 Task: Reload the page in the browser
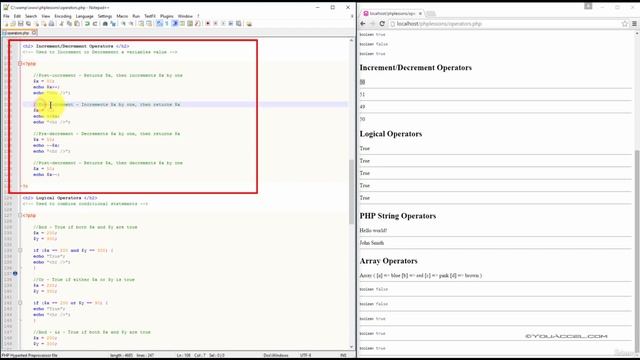[x=382, y=24]
